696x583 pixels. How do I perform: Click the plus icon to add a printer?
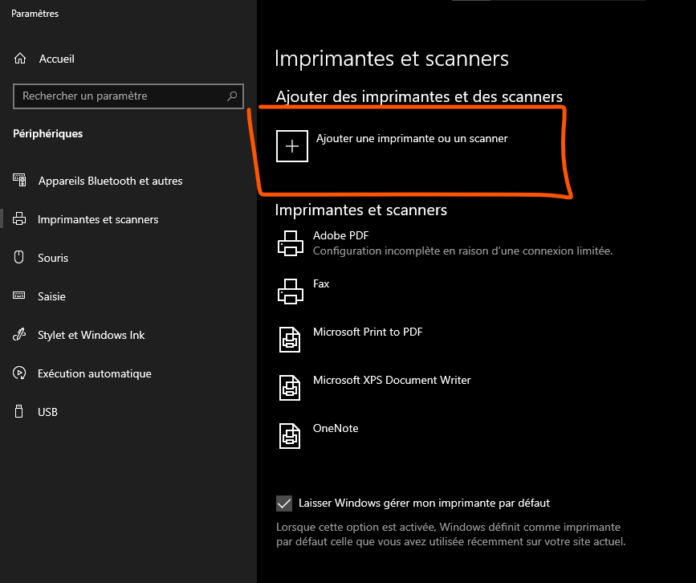(x=292, y=146)
